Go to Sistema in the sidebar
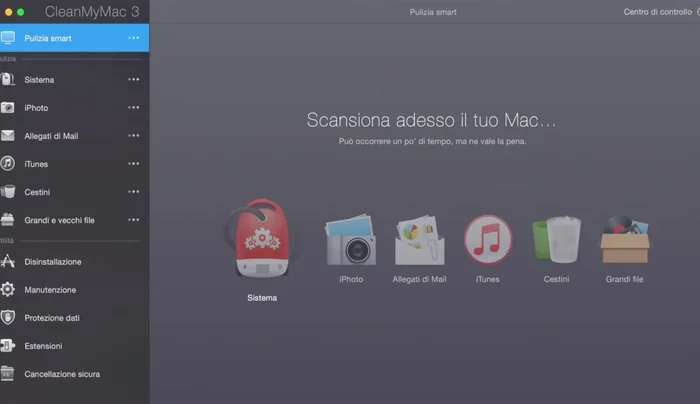The height and width of the screenshot is (404, 700). [75, 79]
